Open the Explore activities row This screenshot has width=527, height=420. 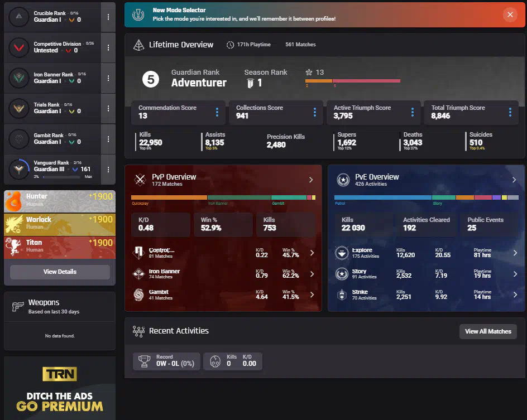(426, 253)
